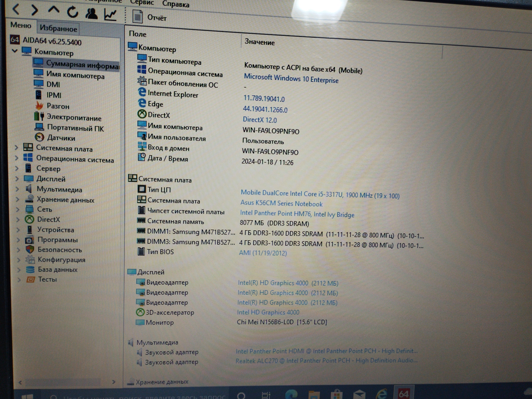Viewport: 532px width, 399px height.
Task: Click the Безопасность shield icon
Action: pos(30,250)
